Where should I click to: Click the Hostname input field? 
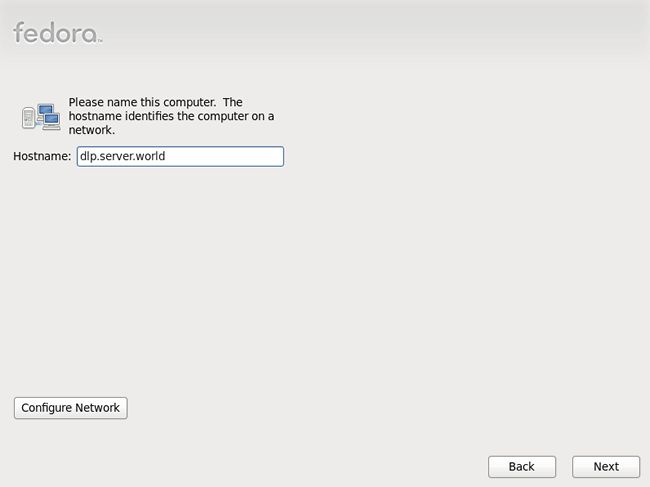[x=180, y=156]
